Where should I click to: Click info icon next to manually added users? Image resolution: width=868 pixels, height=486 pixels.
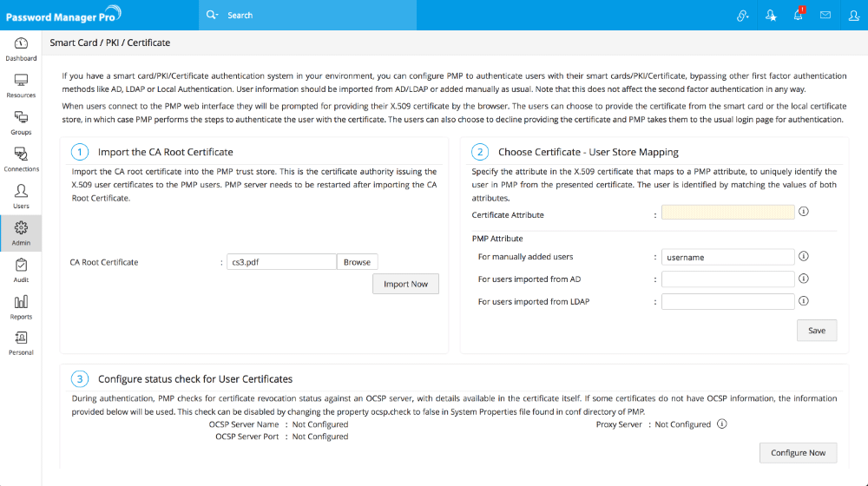[804, 256]
